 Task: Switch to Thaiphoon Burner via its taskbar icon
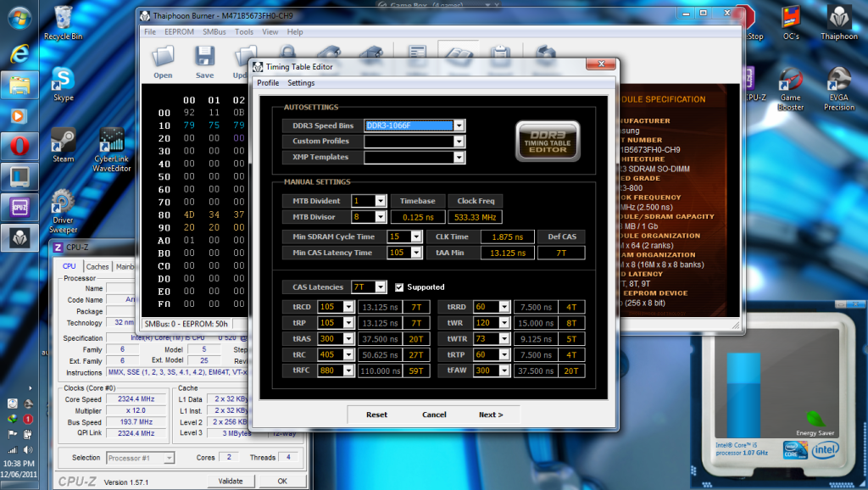(19, 237)
